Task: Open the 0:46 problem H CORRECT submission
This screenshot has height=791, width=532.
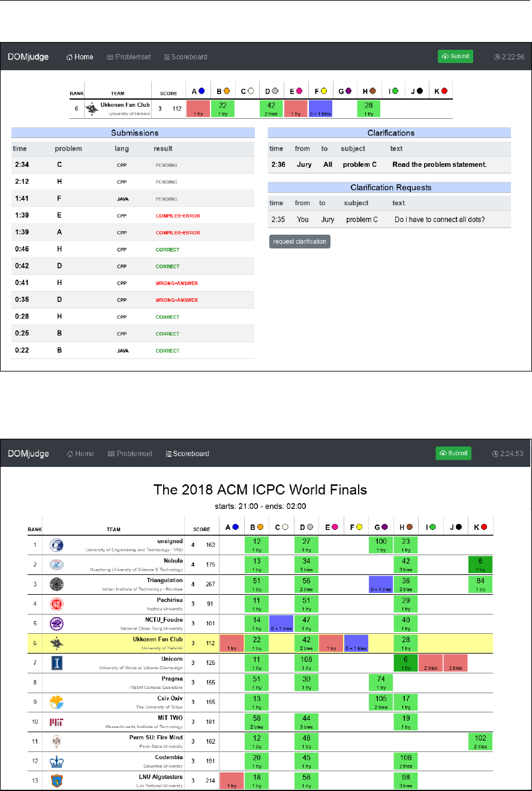Action: 133,249
